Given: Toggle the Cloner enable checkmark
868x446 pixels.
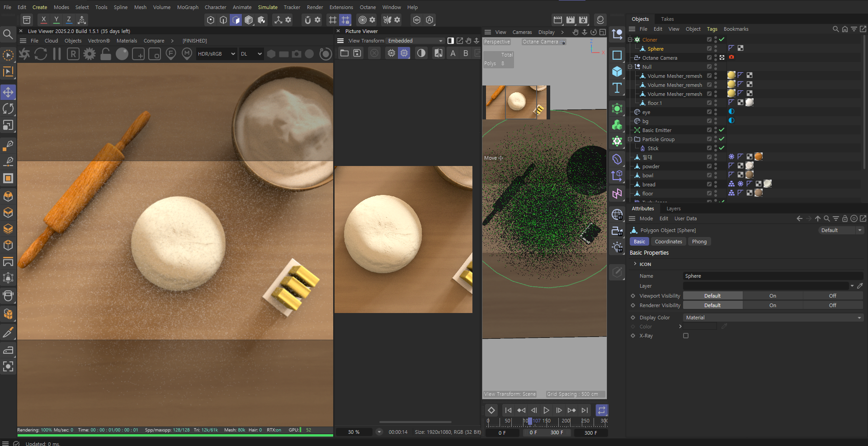Looking at the screenshot, I should 722,40.
